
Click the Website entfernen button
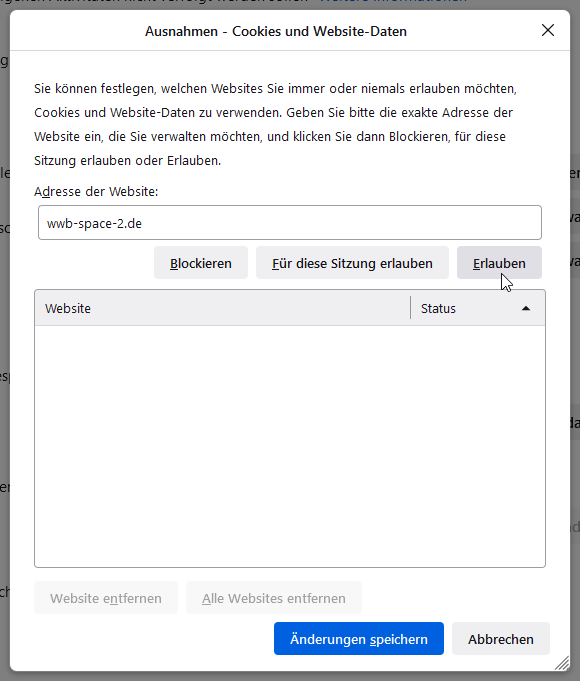point(106,598)
